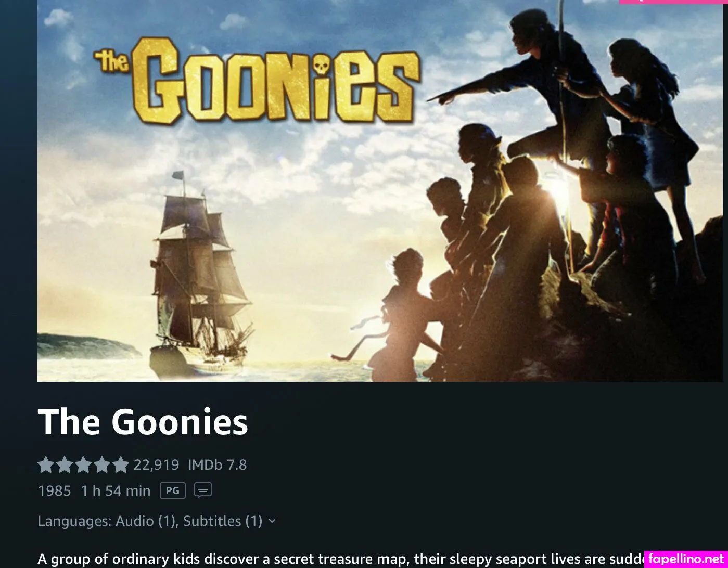Open the Audio (1), Subtitles (1) languages list

click(x=189, y=521)
